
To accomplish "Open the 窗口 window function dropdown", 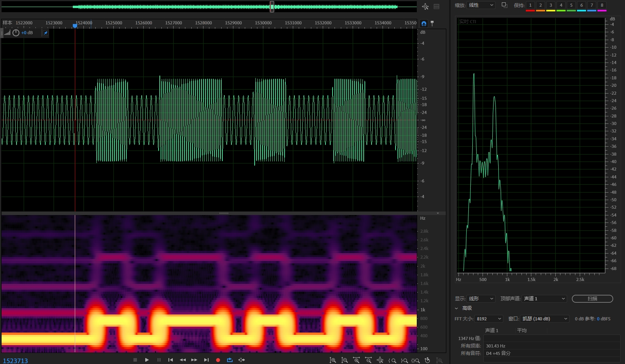I will (545, 319).
